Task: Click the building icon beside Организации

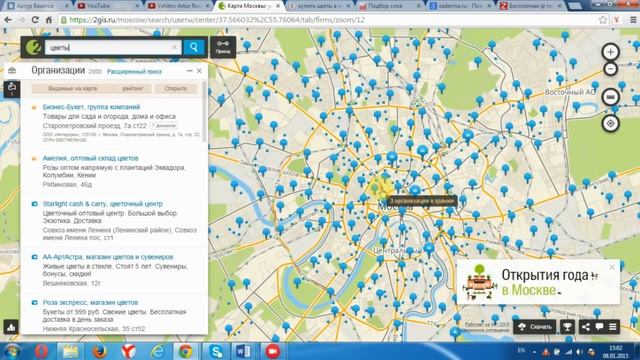Action: tap(12, 71)
